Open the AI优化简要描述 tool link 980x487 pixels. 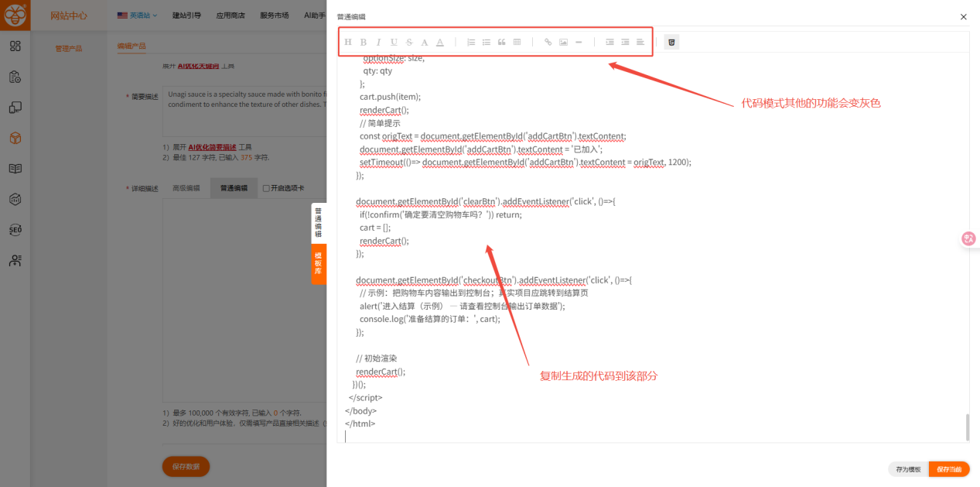pyautogui.click(x=212, y=146)
